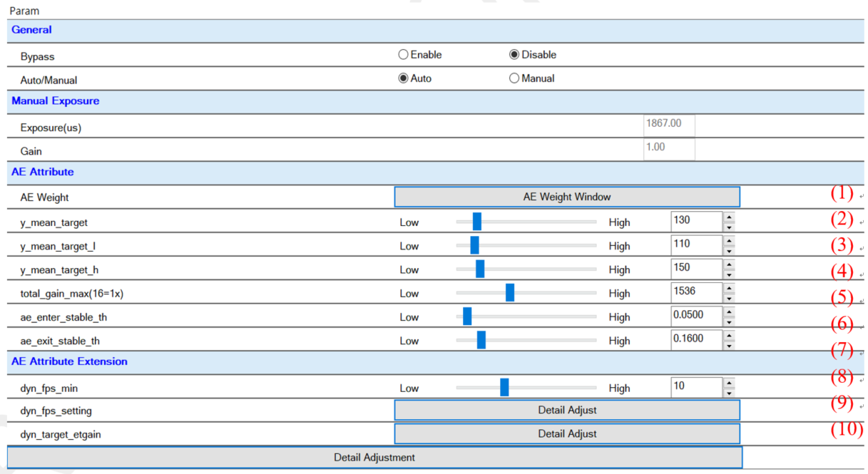Screen dimensions: 868x474
Task: Click Detail Adjust for dyn_target_etgain
Action: click(567, 433)
